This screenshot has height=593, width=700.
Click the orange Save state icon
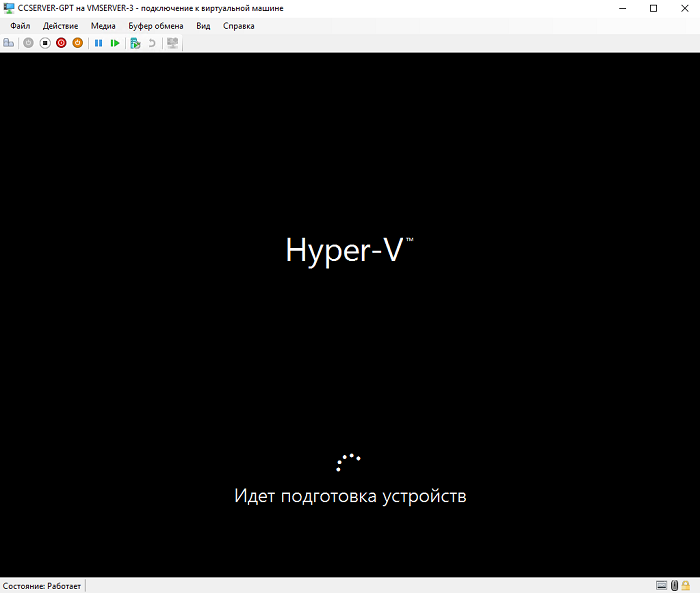pyautogui.click(x=77, y=43)
